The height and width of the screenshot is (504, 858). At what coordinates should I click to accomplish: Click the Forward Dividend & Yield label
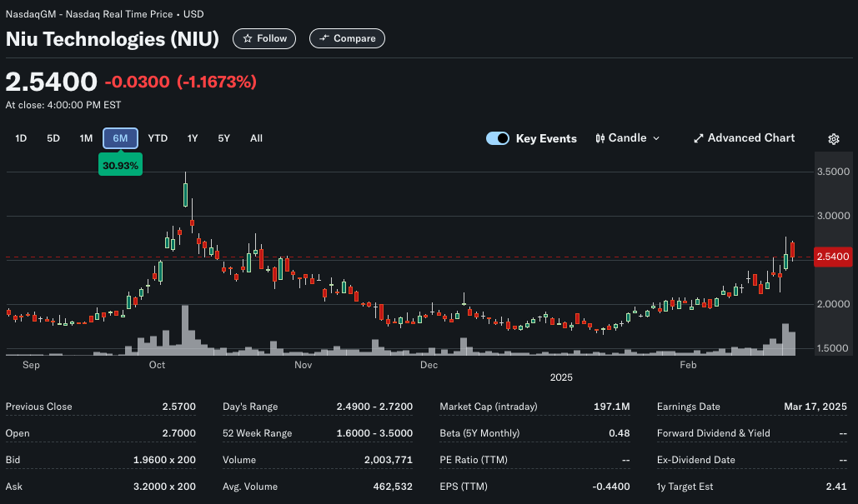(714, 433)
